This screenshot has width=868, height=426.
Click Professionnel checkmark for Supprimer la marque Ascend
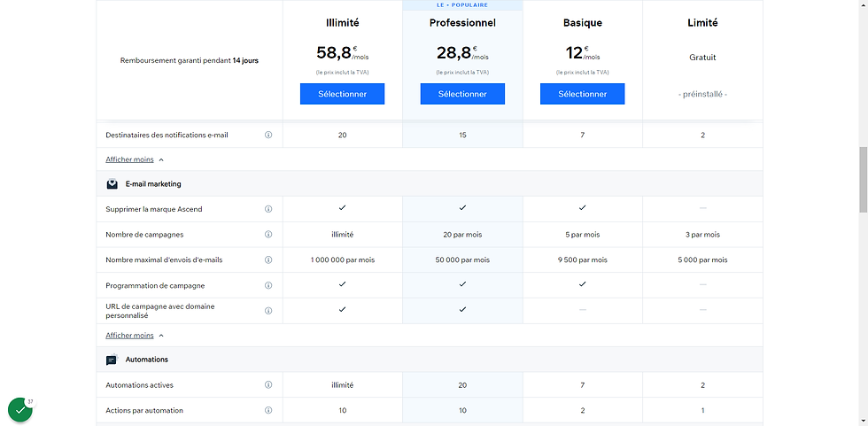[x=462, y=207]
